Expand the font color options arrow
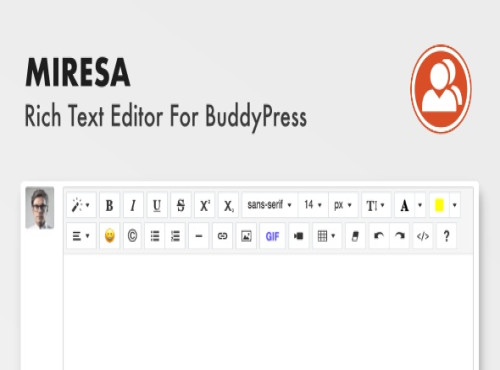 pyautogui.click(x=420, y=205)
